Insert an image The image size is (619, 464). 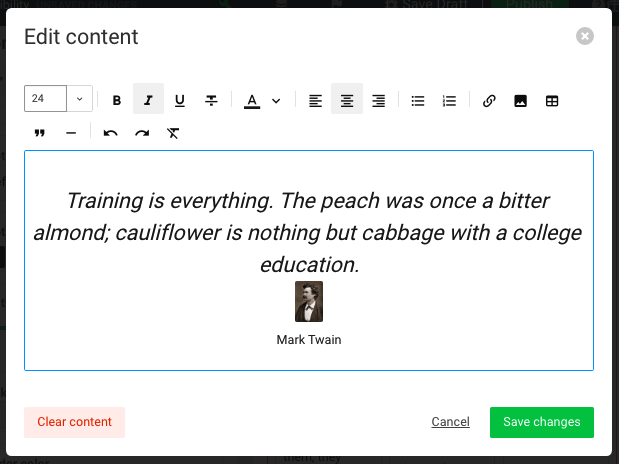tap(520, 100)
